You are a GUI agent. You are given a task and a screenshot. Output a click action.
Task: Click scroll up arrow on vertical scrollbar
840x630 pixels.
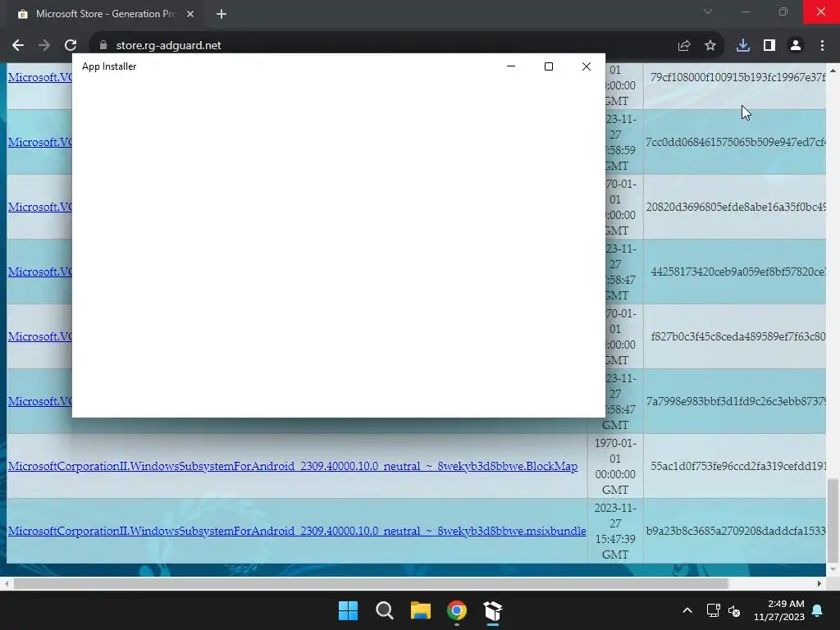click(x=833, y=71)
